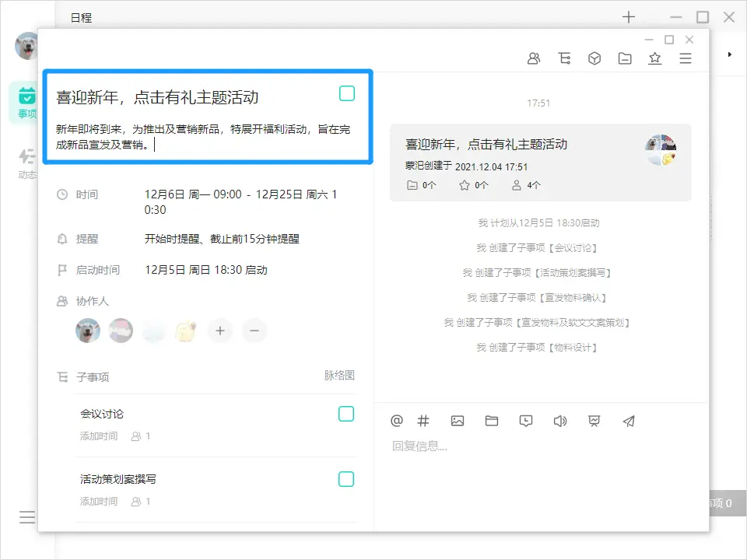
Task: Edit the reminder setting 开始时提醒
Action: 222,239
